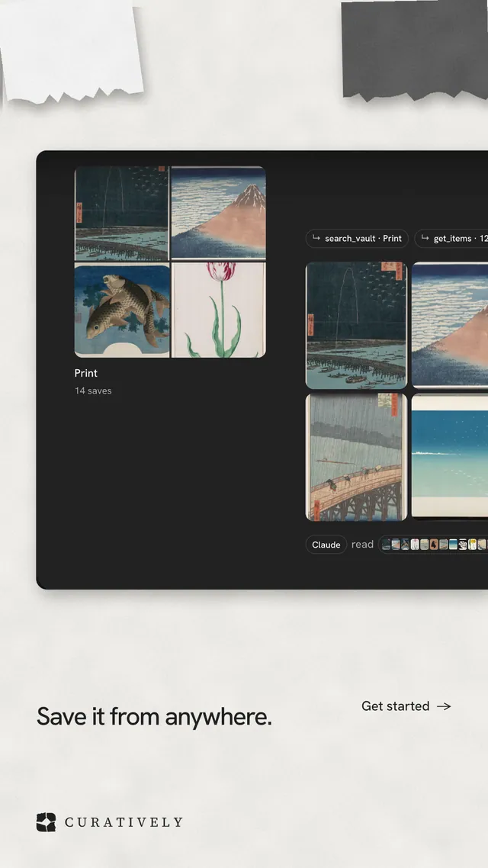This screenshot has width=488, height=868.
Task: Open the tulip illustration thumbnail
Action: (219, 310)
